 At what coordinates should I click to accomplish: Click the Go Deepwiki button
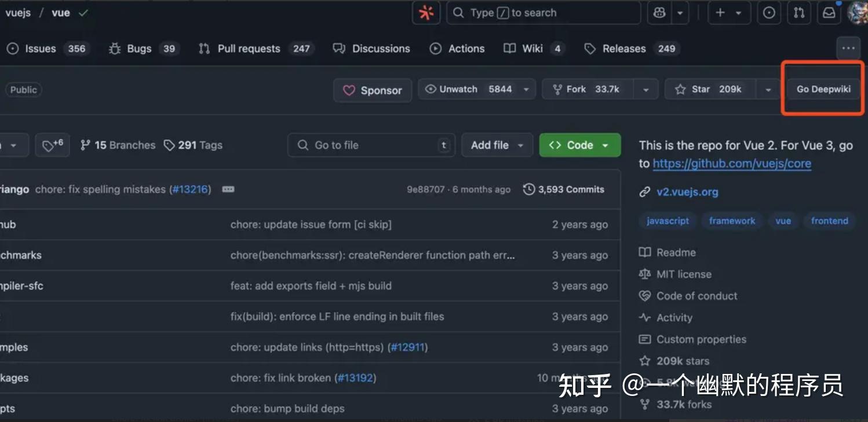(823, 89)
